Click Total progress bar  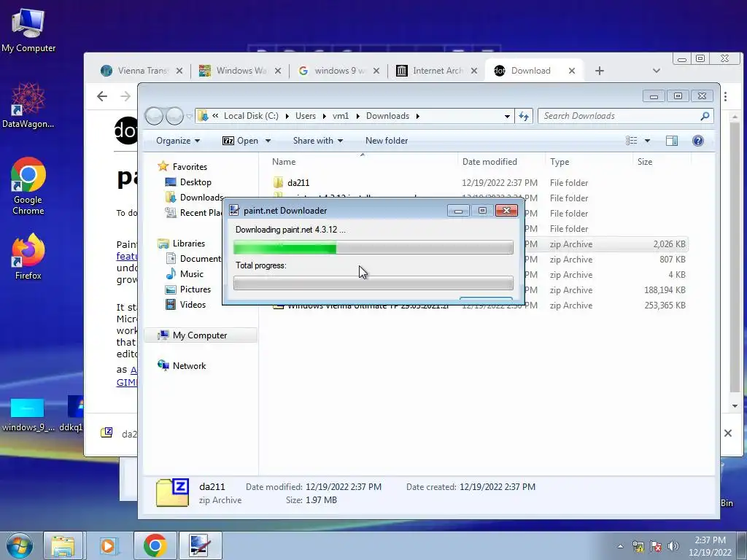pos(373,283)
